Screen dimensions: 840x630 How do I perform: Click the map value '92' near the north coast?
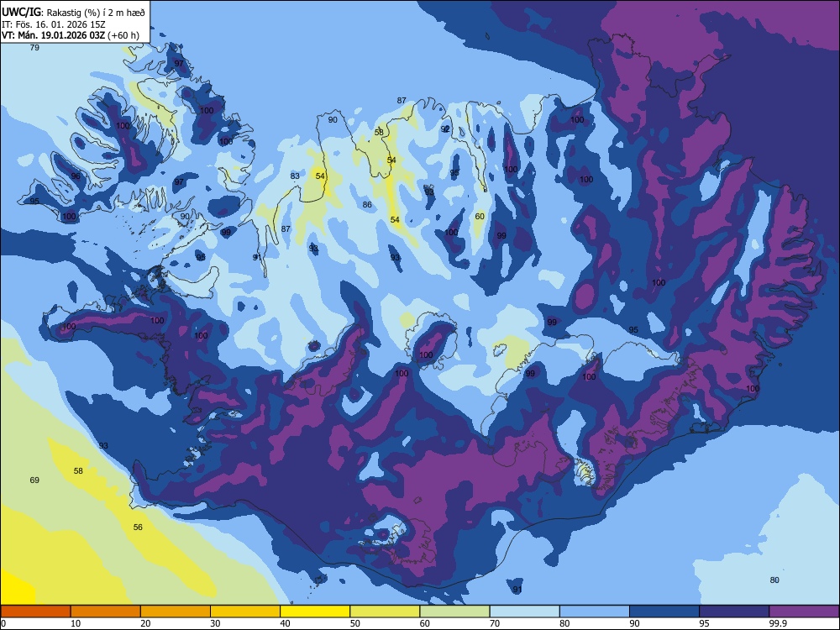tap(445, 129)
